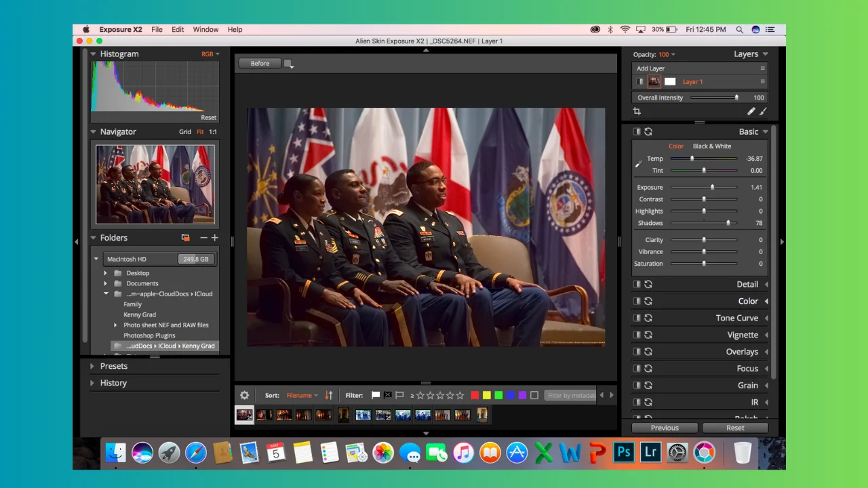The height and width of the screenshot is (488, 868).
Task: Select the brush tool below Overall Intensity
Action: (763, 111)
